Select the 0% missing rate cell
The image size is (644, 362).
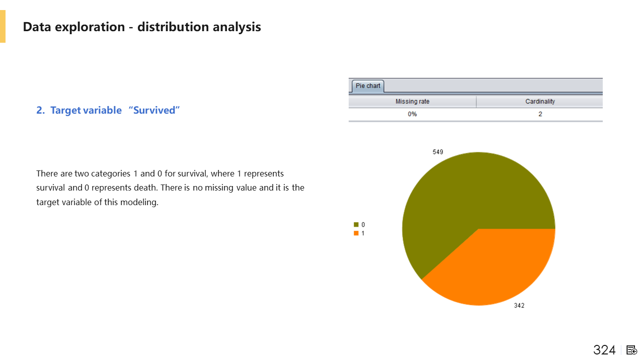click(412, 114)
